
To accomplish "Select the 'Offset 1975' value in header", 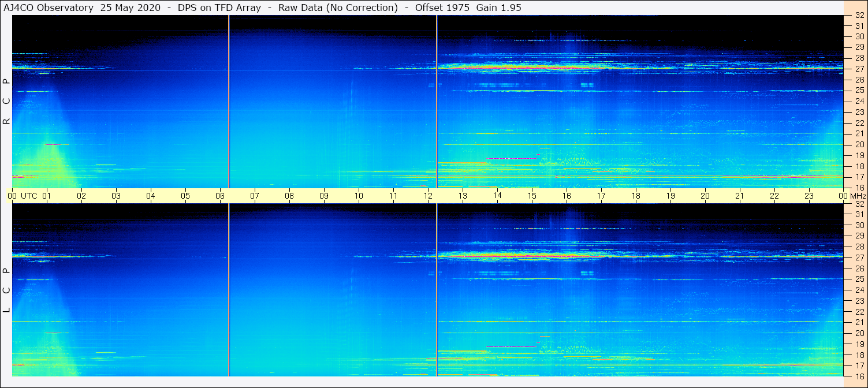I will point(442,8).
